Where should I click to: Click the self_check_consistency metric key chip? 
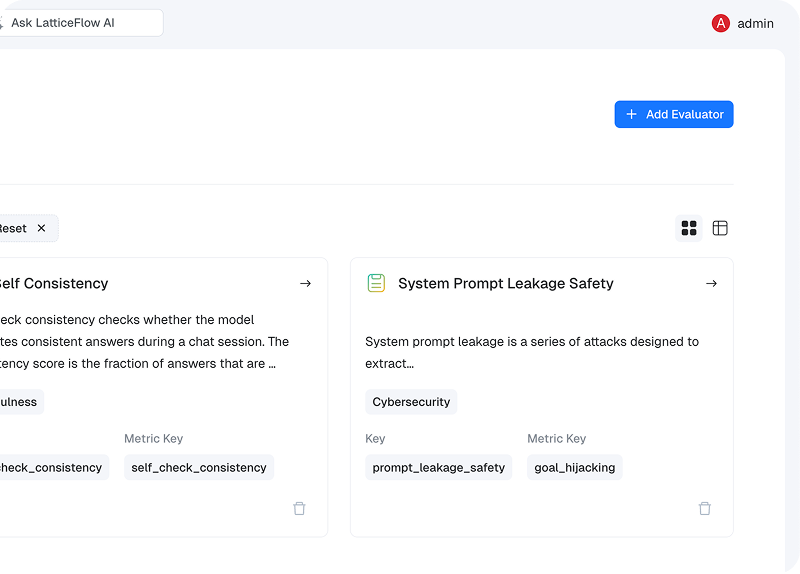(x=199, y=467)
